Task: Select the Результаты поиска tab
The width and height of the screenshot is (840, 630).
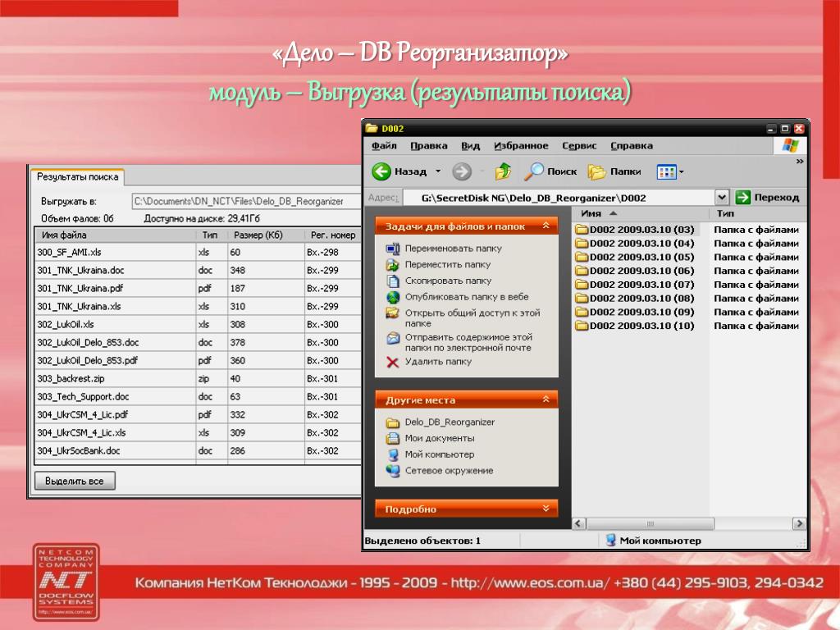Action: coord(77,177)
